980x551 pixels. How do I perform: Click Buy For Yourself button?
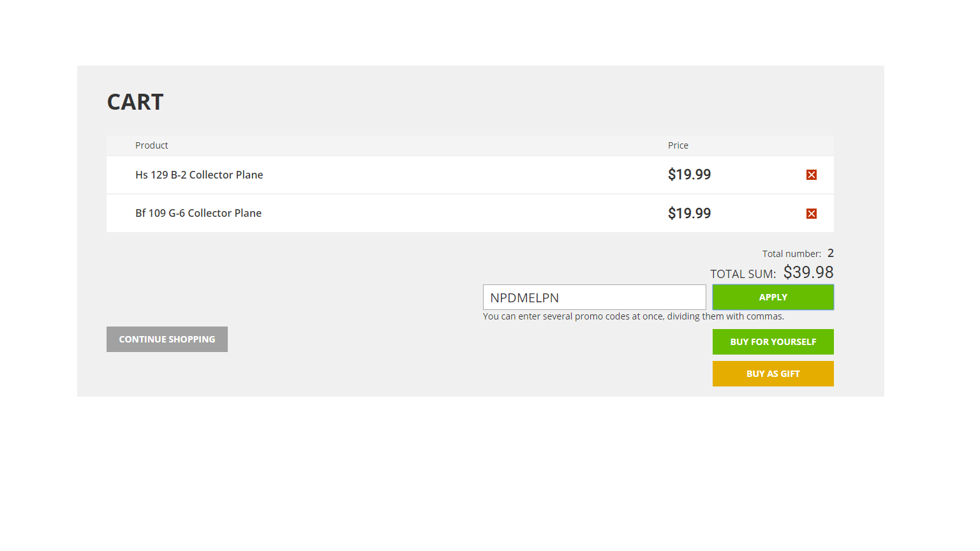(773, 342)
